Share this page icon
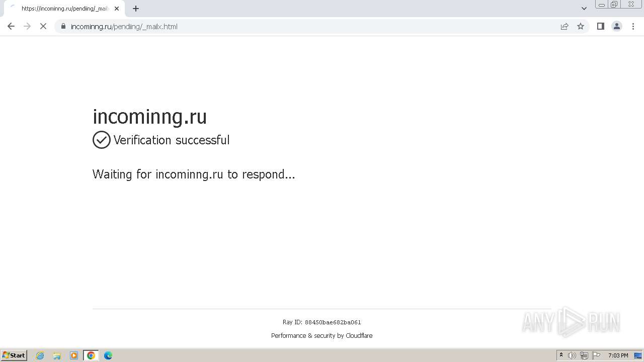This screenshot has width=644, height=362. pos(565,26)
